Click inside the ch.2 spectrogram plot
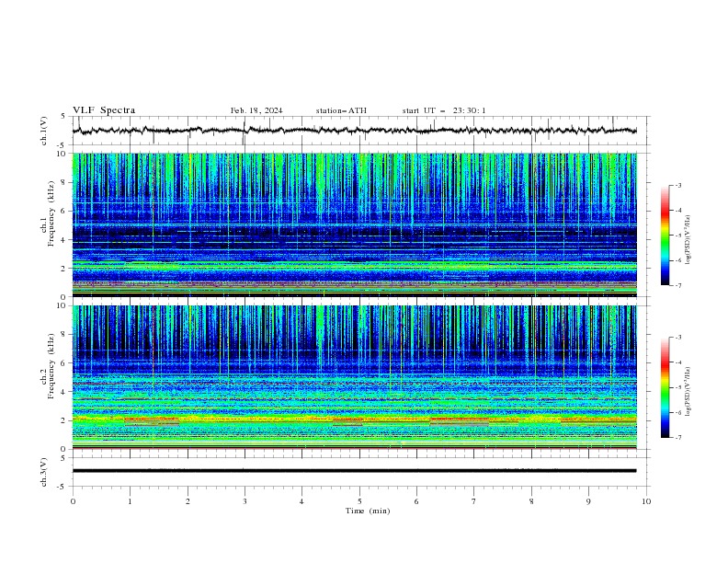This screenshot has width=728, height=563. 354,377
